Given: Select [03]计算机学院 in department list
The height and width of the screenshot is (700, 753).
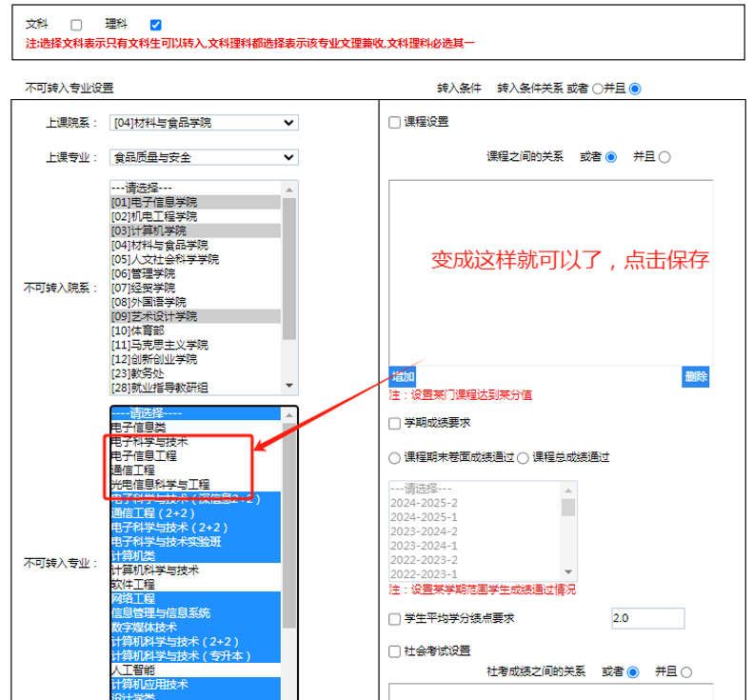Looking at the screenshot, I should coord(195,230).
